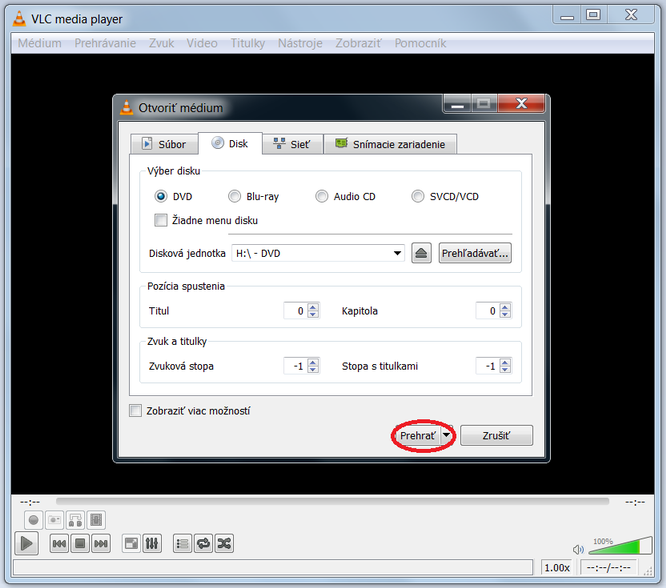Switch to the Súbor tab
The image size is (666, 588).
tap(164, 144)
